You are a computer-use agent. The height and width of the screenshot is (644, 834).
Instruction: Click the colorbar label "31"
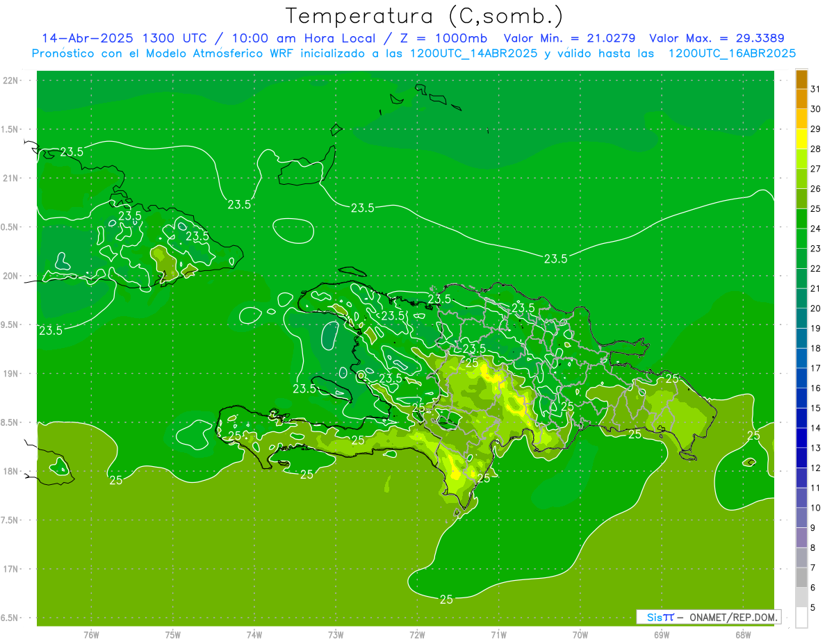tap(816, 89)
